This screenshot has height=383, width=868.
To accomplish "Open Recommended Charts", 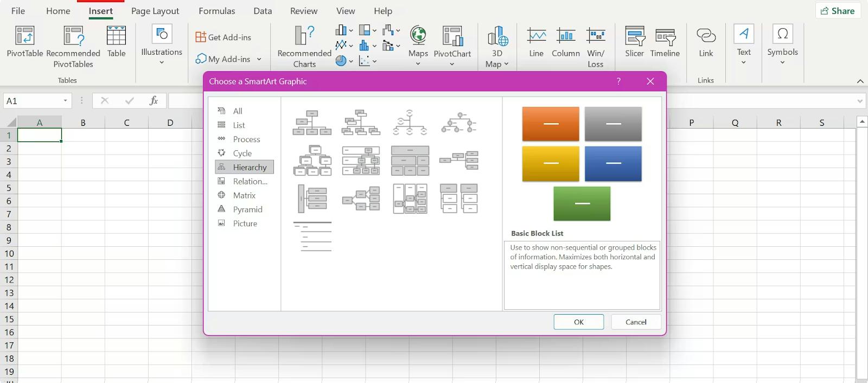I will click(304, 47).
